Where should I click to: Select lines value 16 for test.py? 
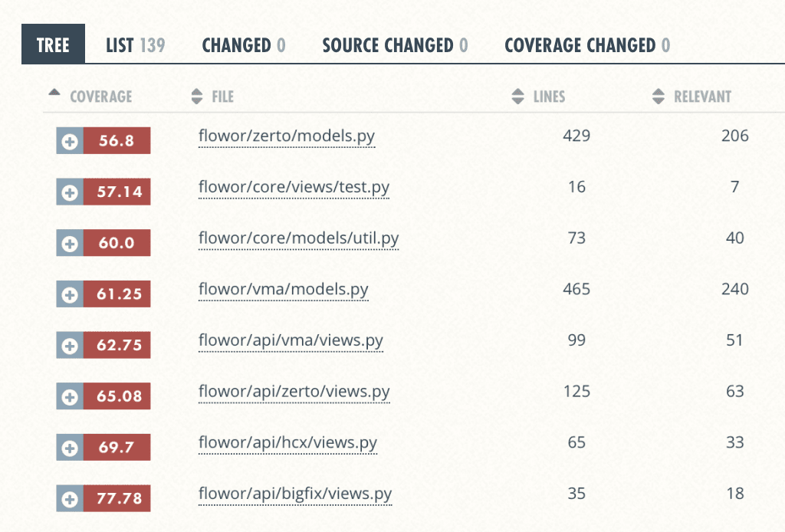pos(576,187)
